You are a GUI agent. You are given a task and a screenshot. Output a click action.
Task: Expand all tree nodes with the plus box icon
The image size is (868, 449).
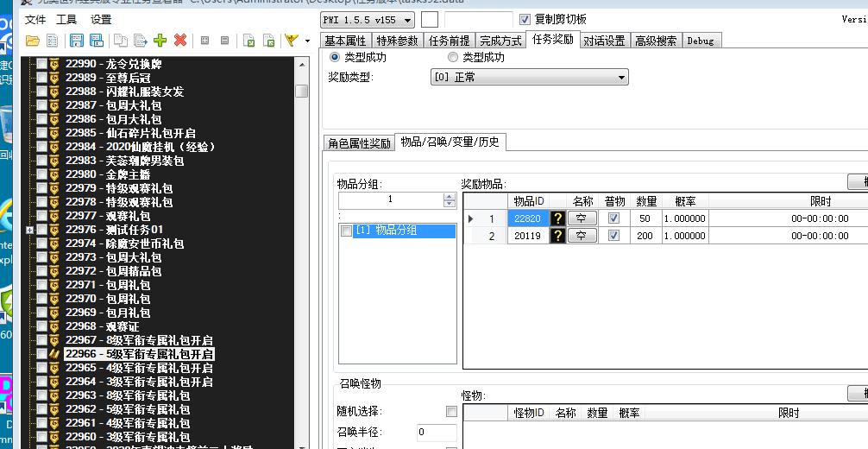tap(204, 41)
